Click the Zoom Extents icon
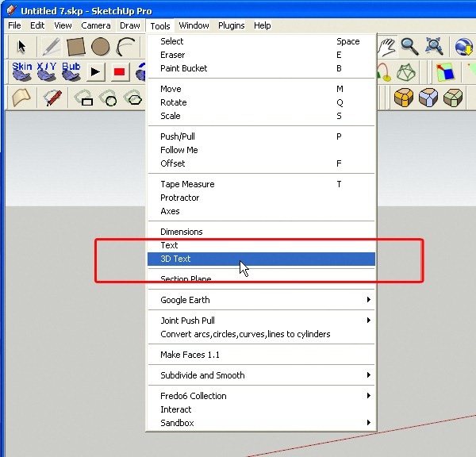 click(x=434, y=47)
